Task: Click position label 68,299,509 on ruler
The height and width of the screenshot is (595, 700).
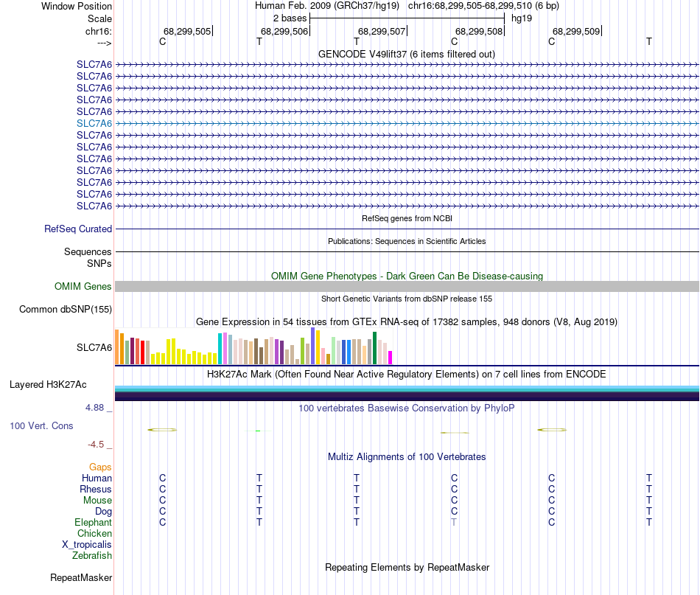Action: [x=576, y=31]
